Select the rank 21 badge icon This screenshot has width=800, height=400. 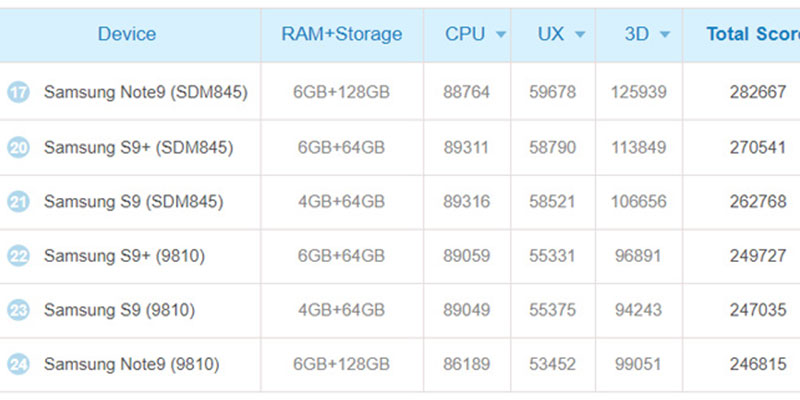click(x=18, y=202)
